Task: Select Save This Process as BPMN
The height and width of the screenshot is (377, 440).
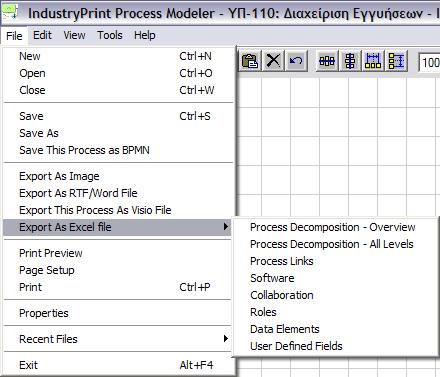Action: click(117, 150)
